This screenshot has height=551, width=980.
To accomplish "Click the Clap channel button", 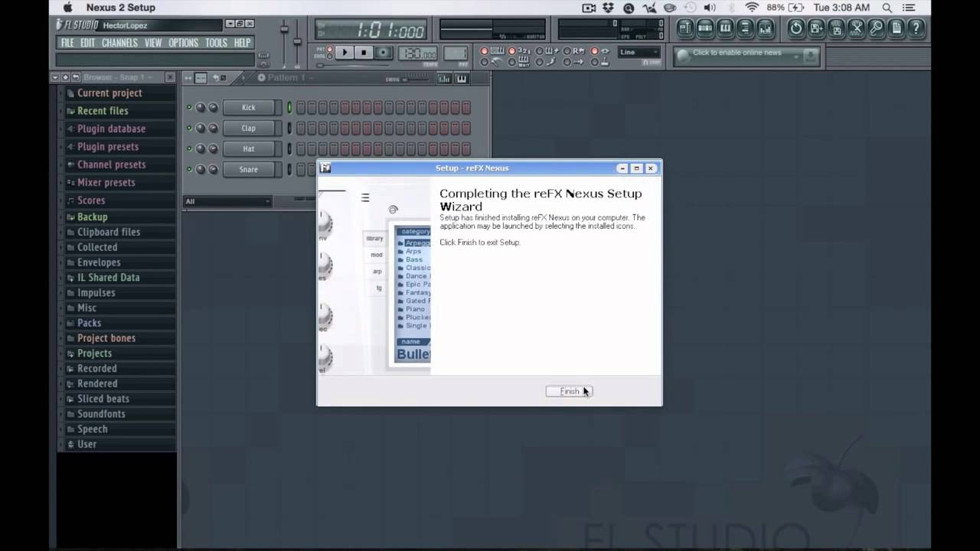I will 248,128.
